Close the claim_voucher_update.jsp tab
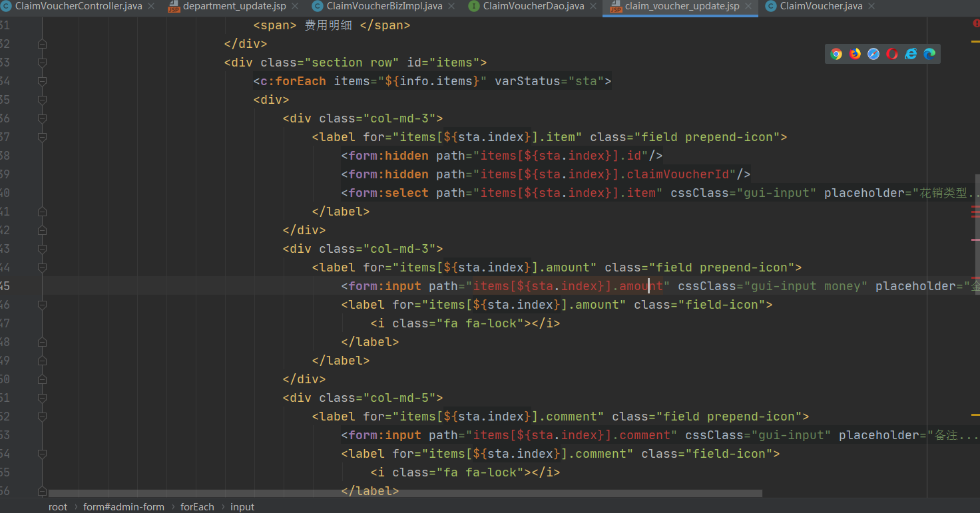Viewport: 980px width, 513px height. tap(748, 6)
